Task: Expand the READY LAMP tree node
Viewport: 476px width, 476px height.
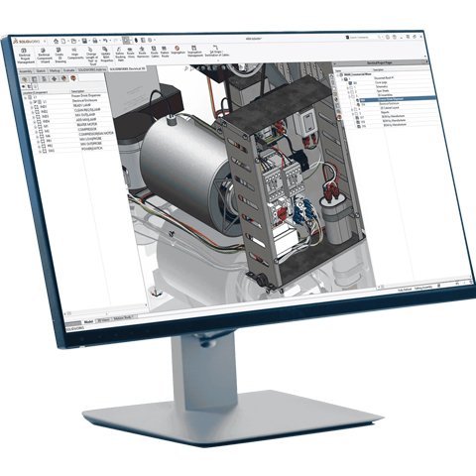Action: tap(33, 108)
